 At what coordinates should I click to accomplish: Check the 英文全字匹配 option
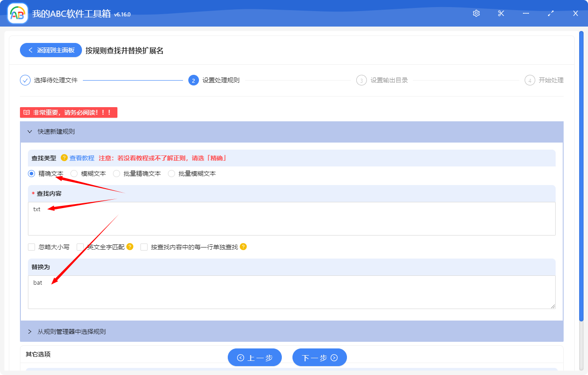[79, 247]
